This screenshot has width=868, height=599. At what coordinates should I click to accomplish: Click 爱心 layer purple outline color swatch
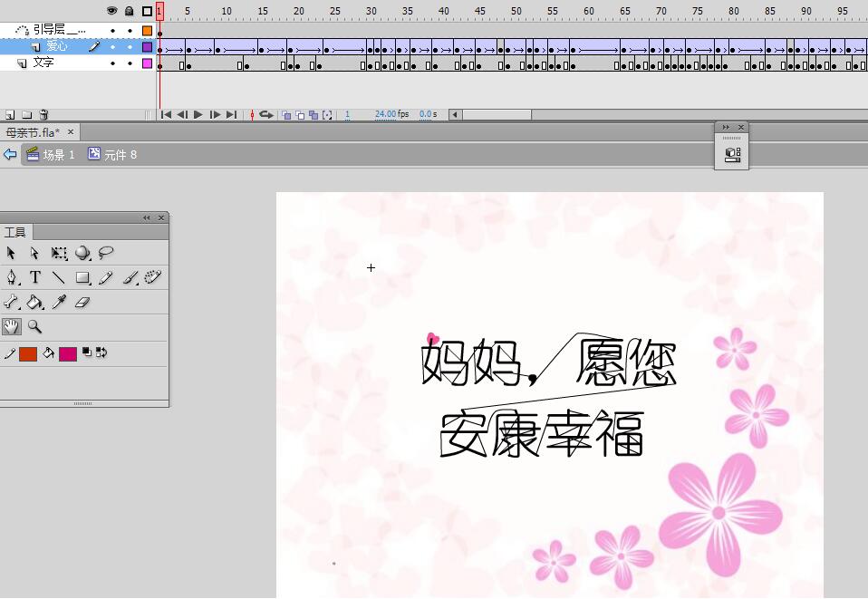click(147, 46)
